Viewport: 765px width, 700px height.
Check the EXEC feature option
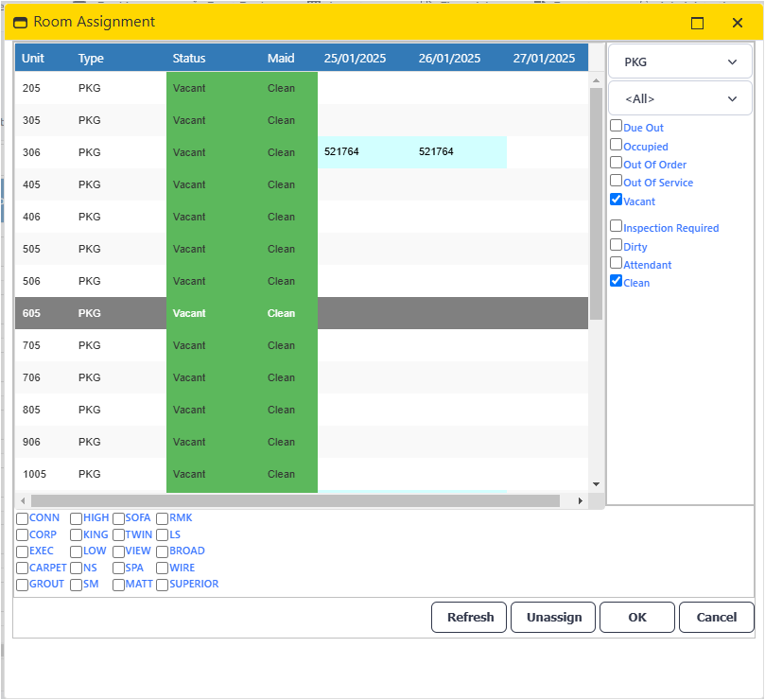pyautogui.click(x=22, y=551)
